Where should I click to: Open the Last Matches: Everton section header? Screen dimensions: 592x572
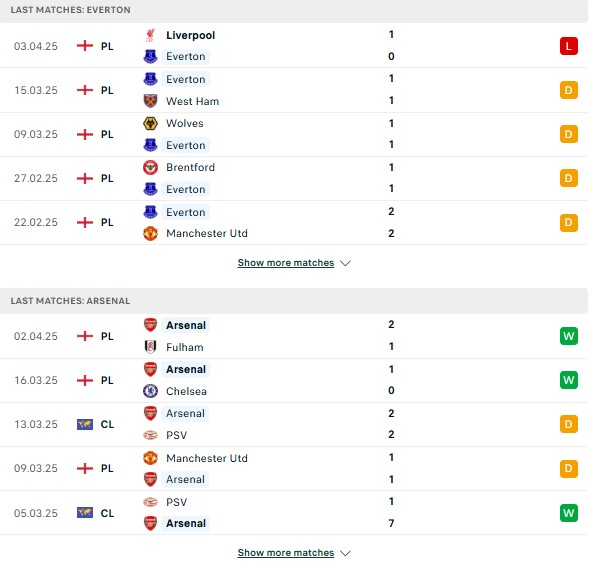tap(294, 10)
